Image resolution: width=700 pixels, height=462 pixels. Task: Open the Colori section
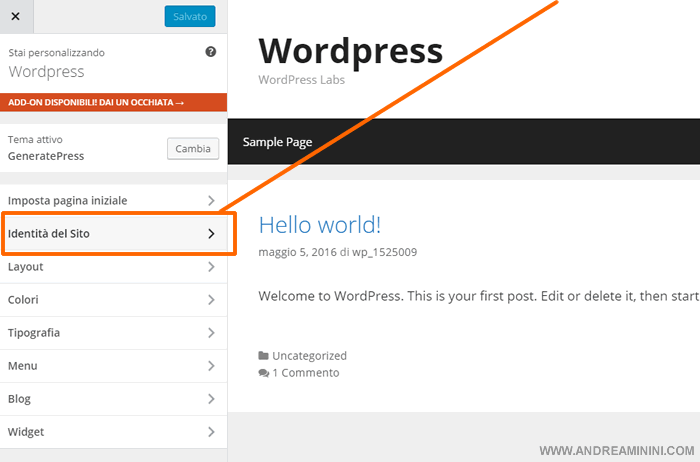click(x=113, y=300)
